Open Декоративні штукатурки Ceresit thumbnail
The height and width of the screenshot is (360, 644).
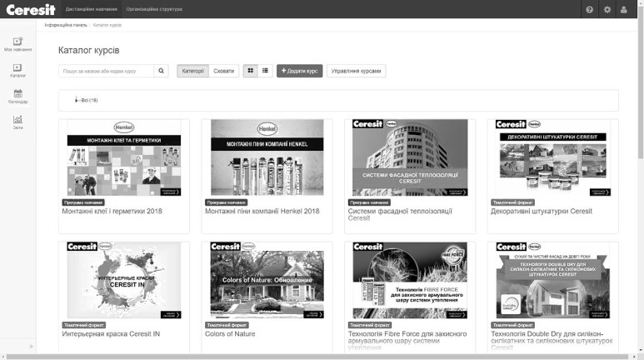point(553,157)
